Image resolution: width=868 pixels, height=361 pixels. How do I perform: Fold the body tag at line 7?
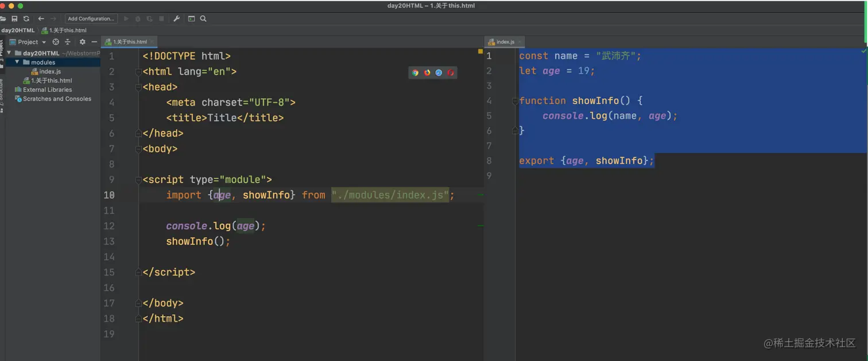138,149
